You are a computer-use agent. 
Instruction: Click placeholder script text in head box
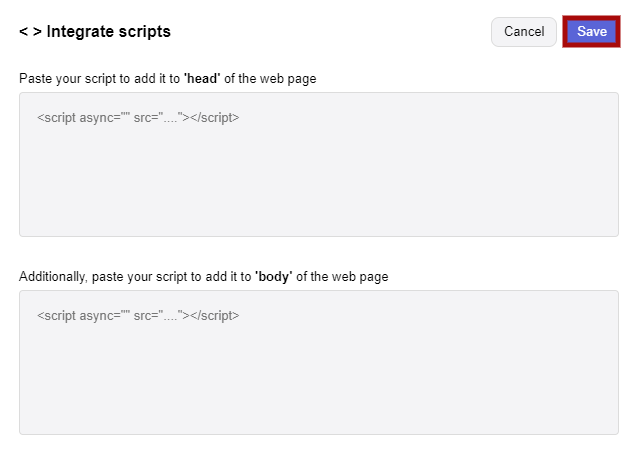138,118
